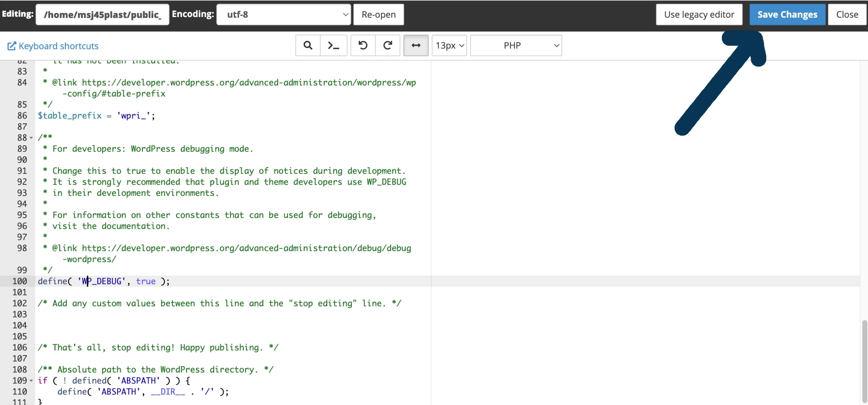The width and height of the screenshot is (868, 405).
Task: Click line number 106 in the gutter
Action: point(20,348)
